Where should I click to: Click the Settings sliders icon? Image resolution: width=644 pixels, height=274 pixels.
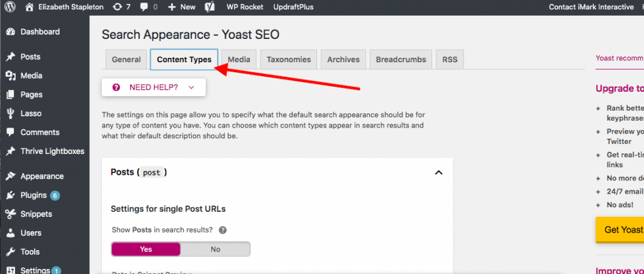tap(11, 271)
